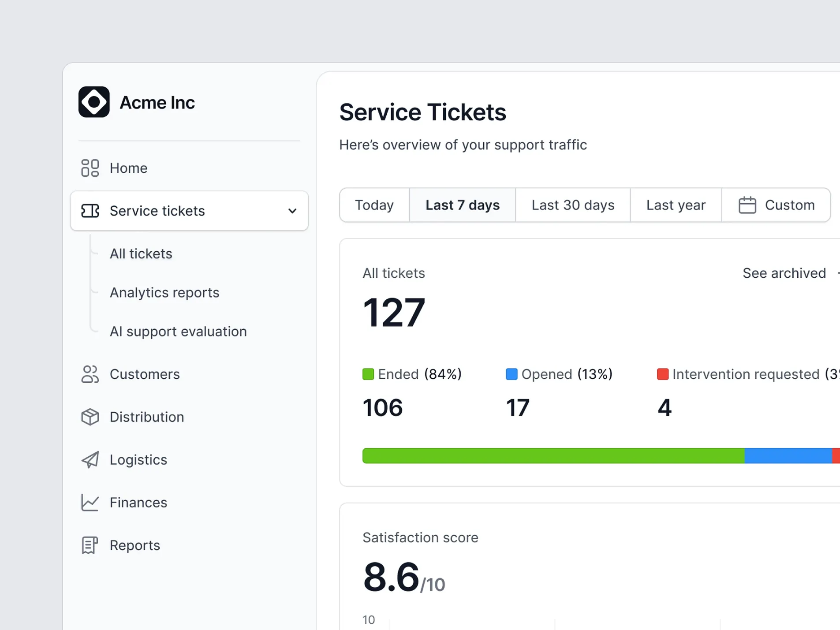
Task: Click red Intervention requested legend swatch
Action: tap(663, 374)
